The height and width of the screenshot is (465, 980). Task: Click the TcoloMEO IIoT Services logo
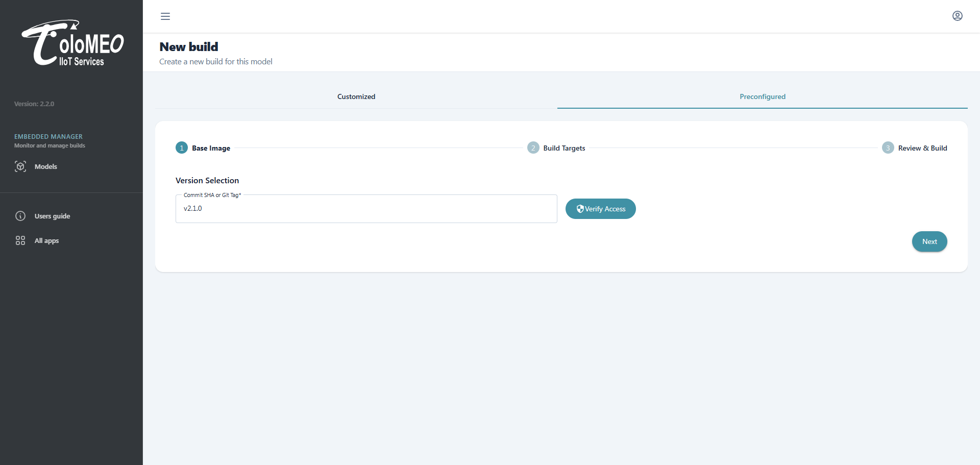point(72,43)
